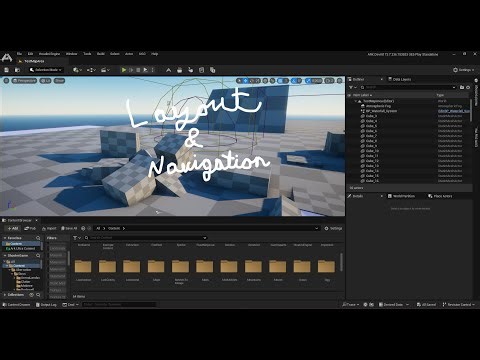Click the Skip frame playback button
The image size is (480, 360).
[131, 70]
